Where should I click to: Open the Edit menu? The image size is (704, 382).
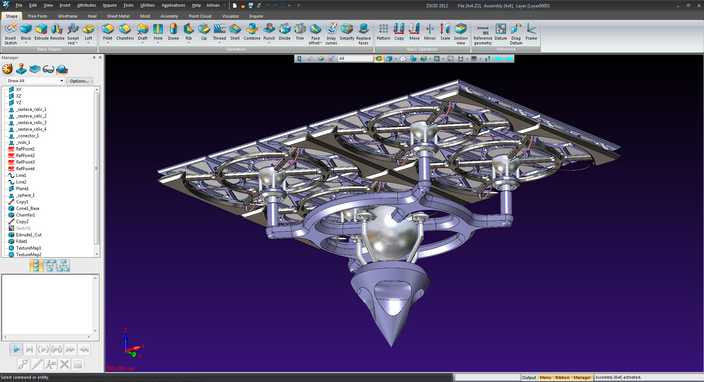point(33,5)
